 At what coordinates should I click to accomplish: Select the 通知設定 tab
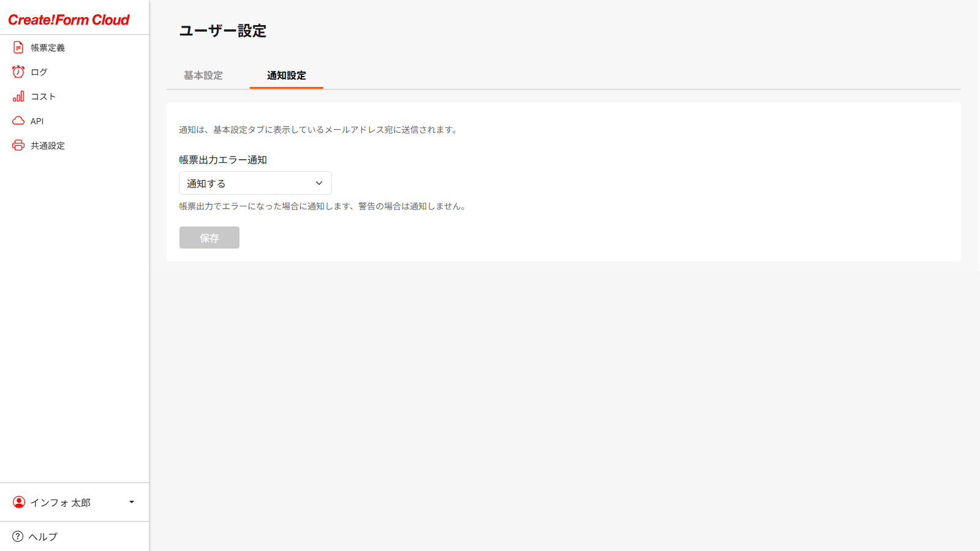click(x=286, y=75)
